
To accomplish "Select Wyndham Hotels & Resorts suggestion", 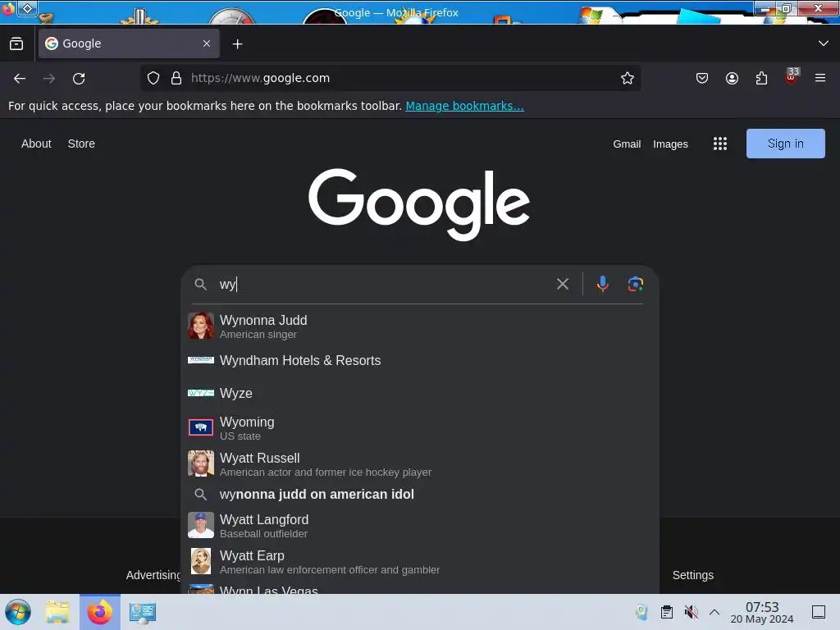I will (x=420, y=361).
